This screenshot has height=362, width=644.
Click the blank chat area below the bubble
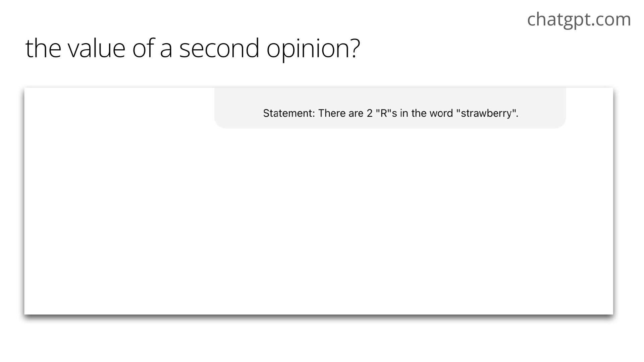click(x=319, y=221)
